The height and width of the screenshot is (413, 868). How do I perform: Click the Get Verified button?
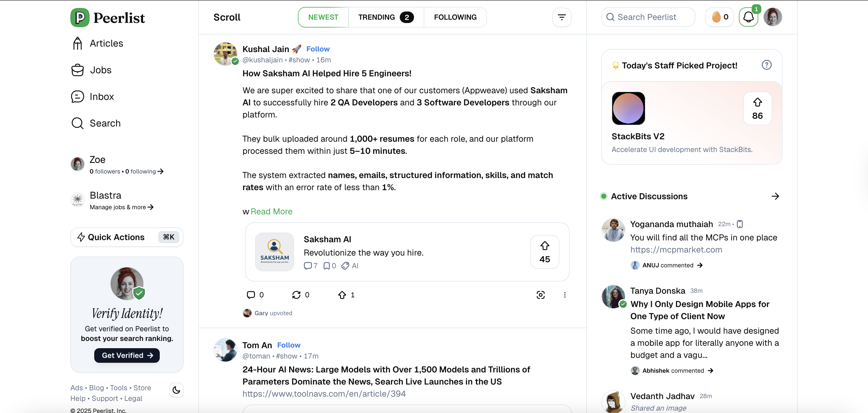click(x=127, y=355)
